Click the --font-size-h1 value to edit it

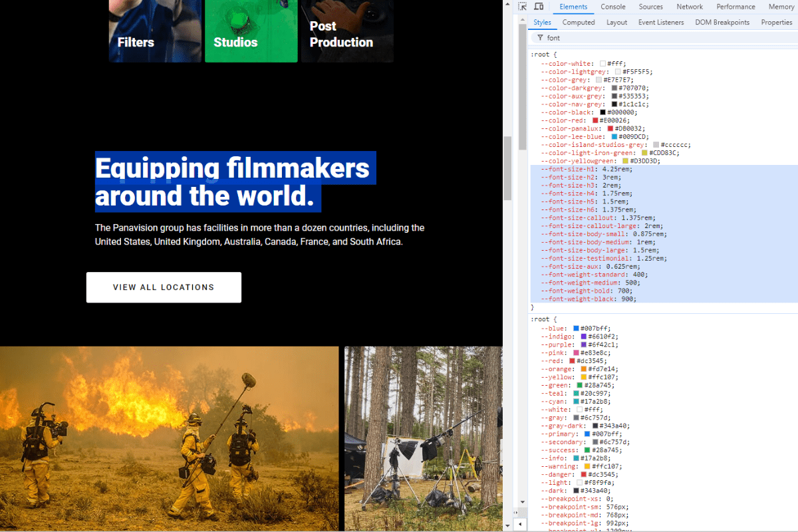click(616, 168)
